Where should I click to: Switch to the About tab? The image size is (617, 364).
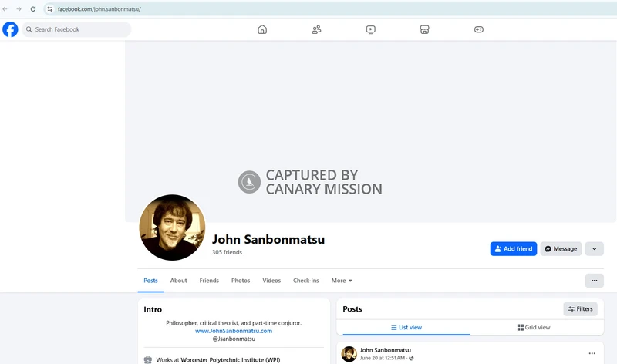tap(179, 281)
